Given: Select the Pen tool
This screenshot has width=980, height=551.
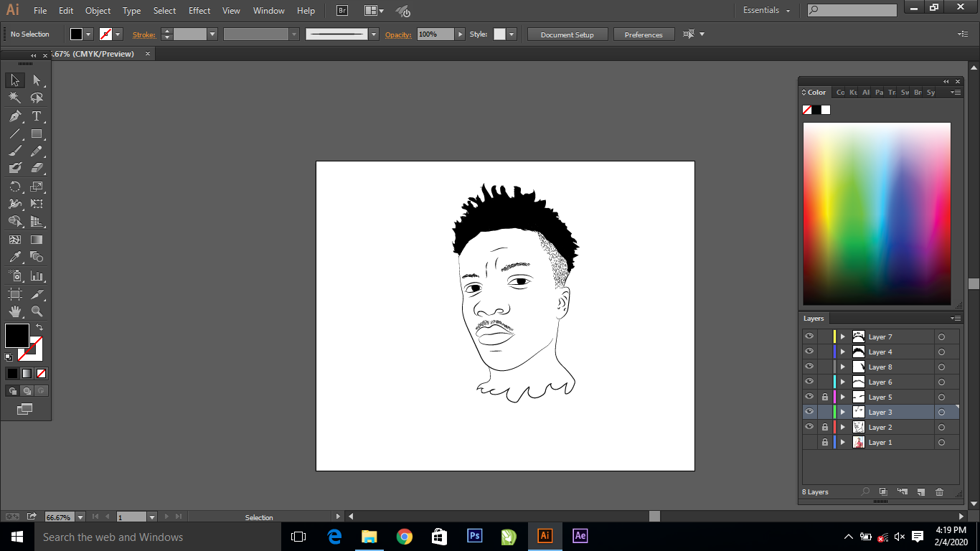Looking at the screenshot, I should point(15,116).
